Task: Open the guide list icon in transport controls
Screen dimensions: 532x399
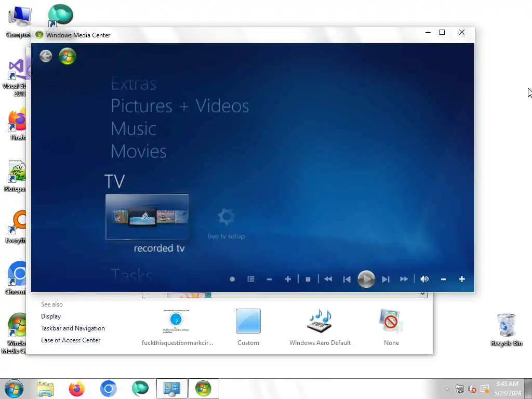Action: (x=251, y=279)
